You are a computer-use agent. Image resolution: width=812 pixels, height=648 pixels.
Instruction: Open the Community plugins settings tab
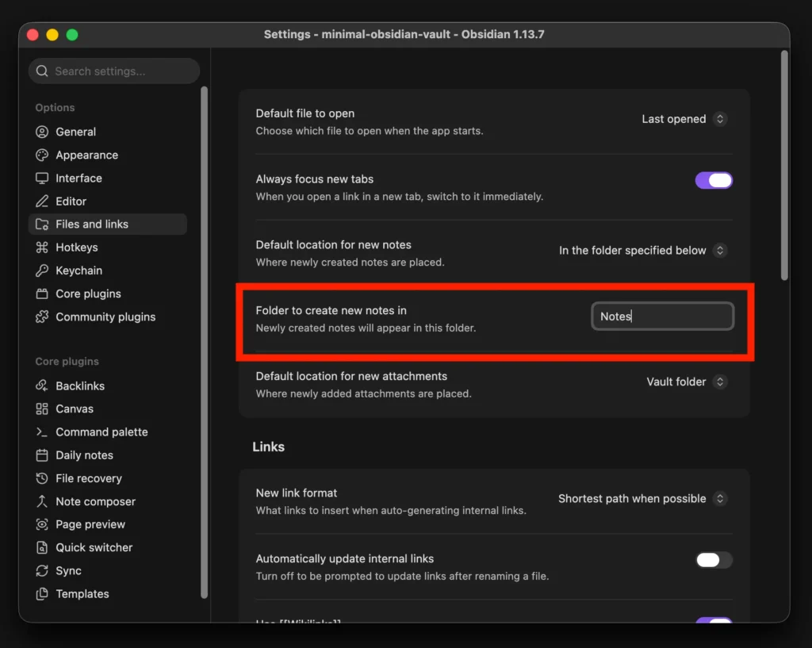108,316
